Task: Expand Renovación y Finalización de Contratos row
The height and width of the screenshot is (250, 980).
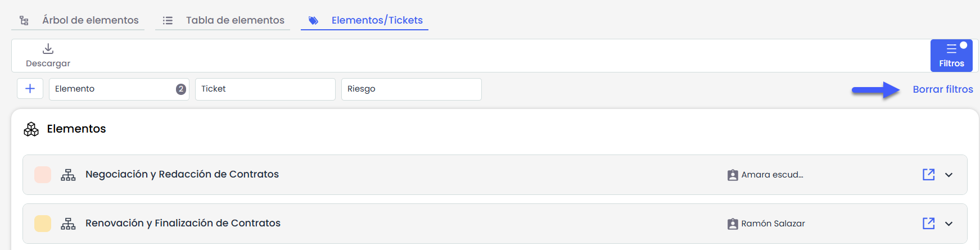Action: [x=949, y=224]
